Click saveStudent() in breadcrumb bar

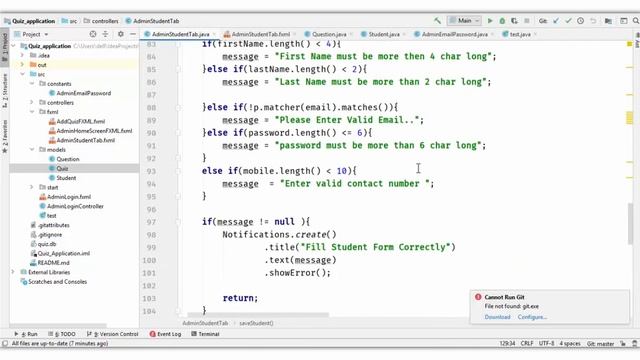point(256,323)
